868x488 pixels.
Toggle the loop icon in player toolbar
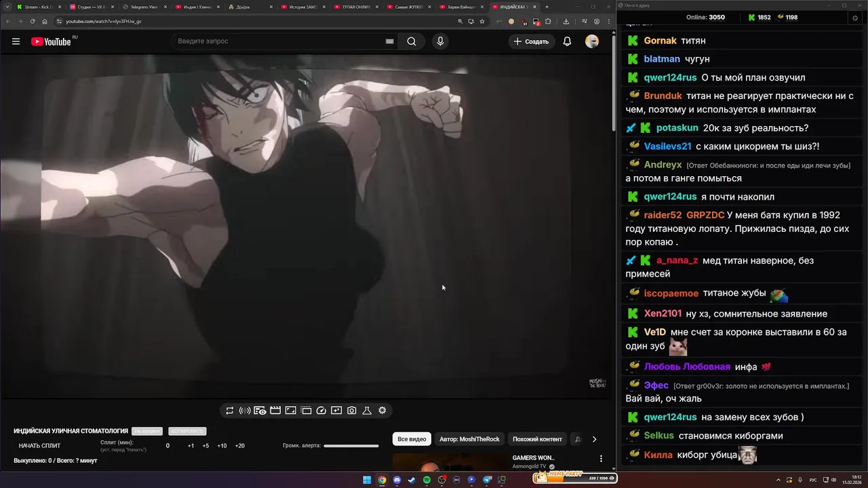pyautogui.click(x=230, y=410)
